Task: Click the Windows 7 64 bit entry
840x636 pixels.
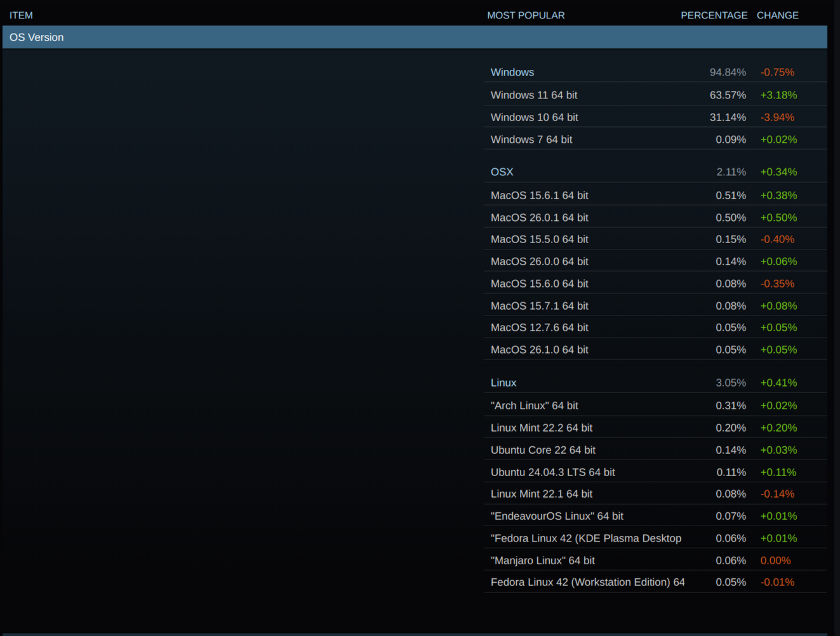Action: tap(655, 139)
